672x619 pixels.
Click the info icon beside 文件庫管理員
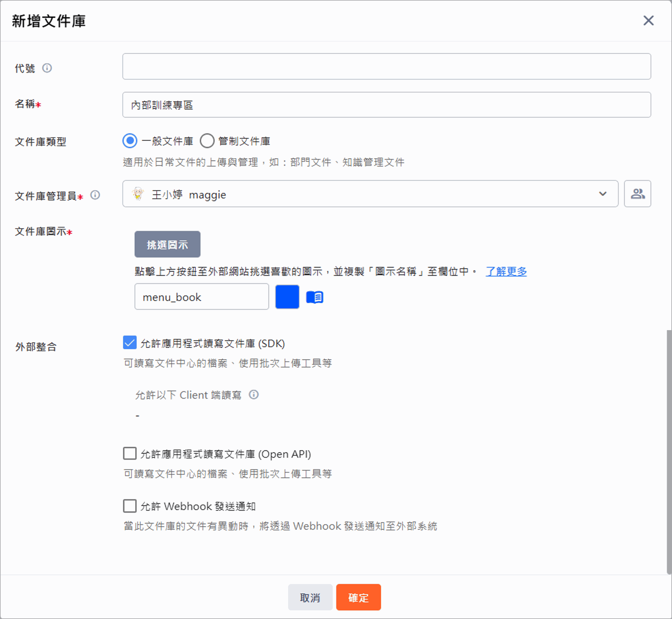tap(95, 195)
